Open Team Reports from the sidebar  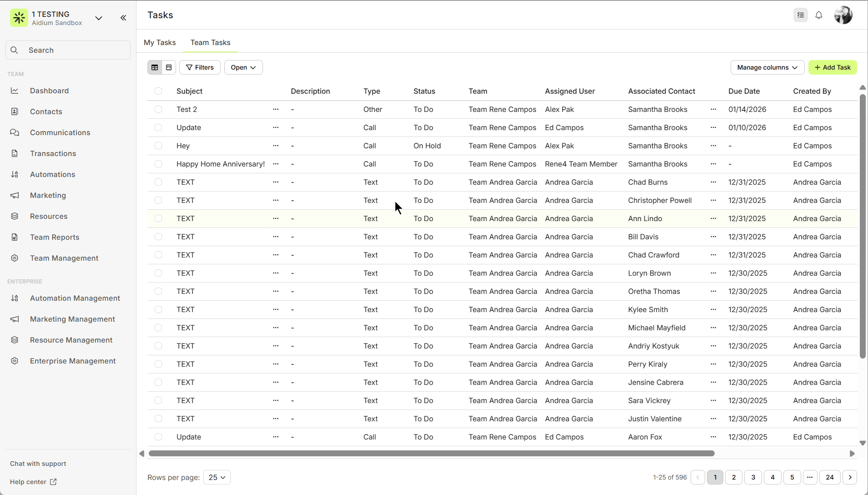point(55,237)
